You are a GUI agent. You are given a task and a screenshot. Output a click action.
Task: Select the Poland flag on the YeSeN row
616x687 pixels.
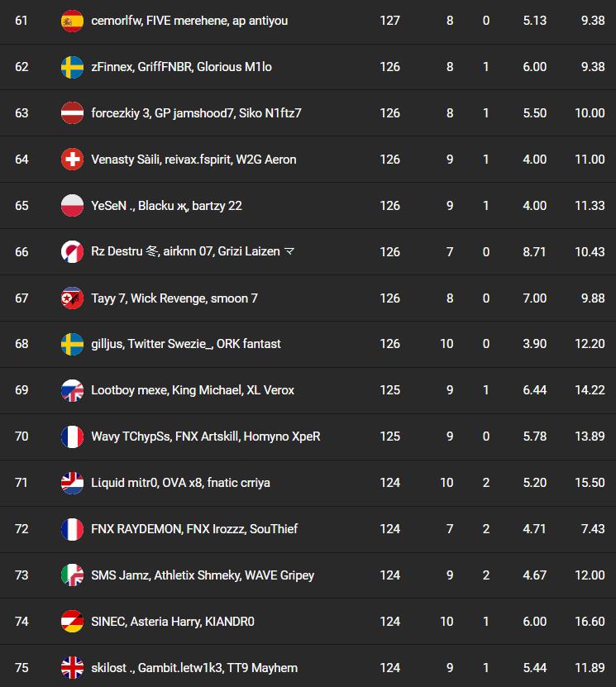tap(72, 205)
